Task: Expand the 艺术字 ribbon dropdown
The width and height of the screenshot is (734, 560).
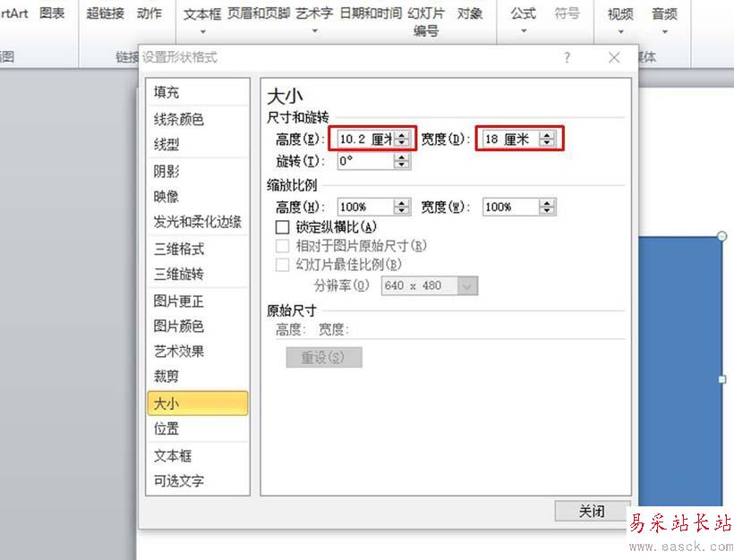Action: pyautogui.click(x=314, y=20)
